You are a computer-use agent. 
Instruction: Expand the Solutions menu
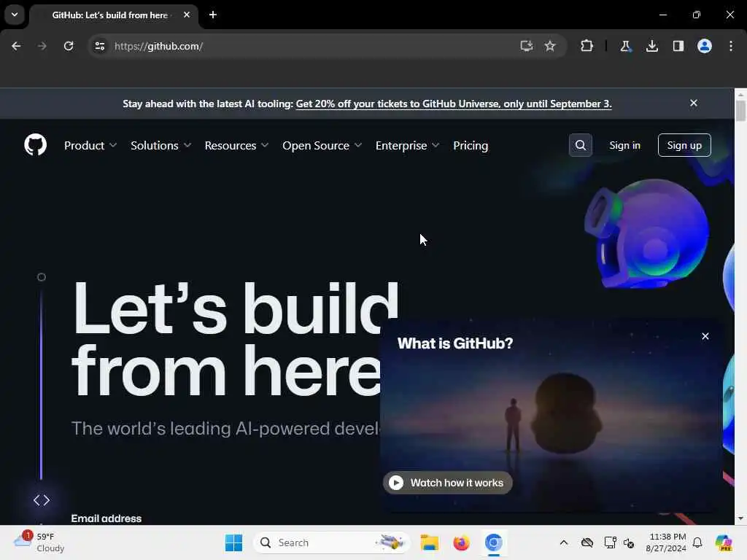point(161,145)
